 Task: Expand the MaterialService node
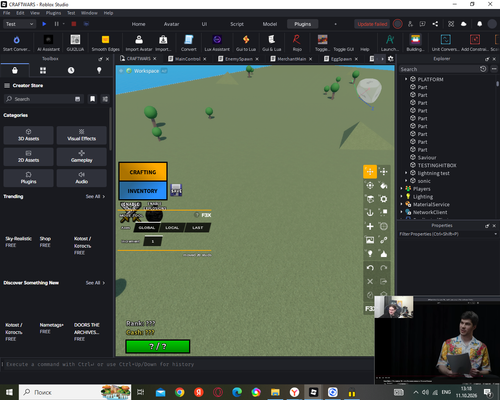click(401, 204)
